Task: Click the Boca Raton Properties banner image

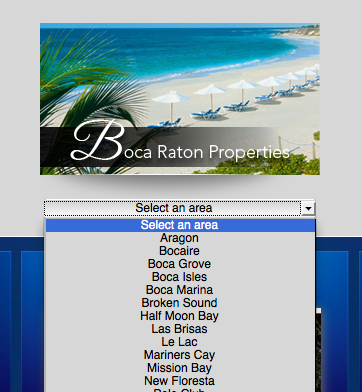Action: (180, 99)
